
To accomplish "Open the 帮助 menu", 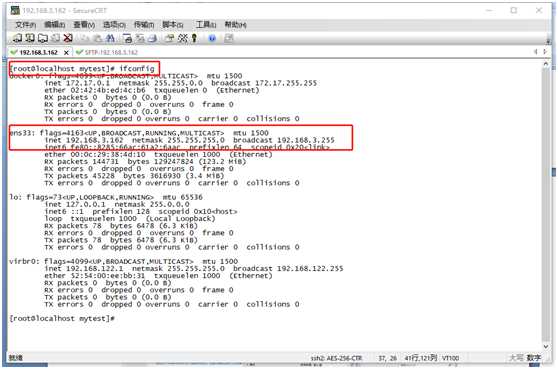I will [x=235, y=25].
